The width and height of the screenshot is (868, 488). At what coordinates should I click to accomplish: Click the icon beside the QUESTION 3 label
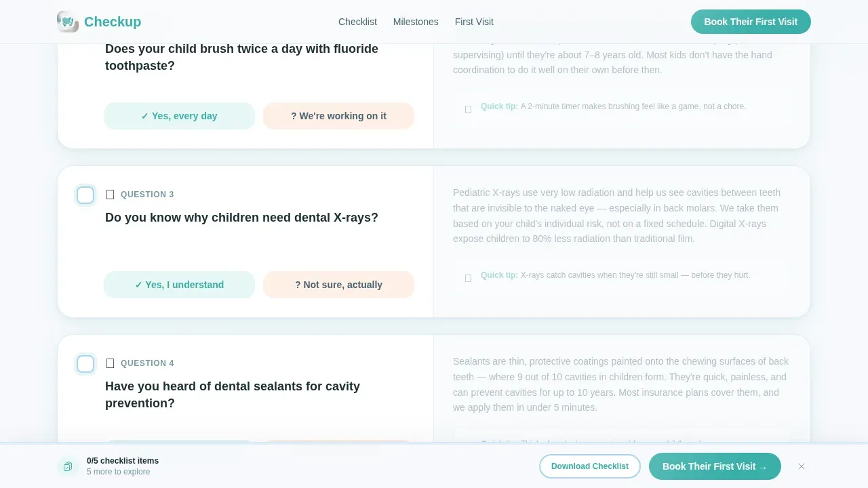click(x=111, y=195)
